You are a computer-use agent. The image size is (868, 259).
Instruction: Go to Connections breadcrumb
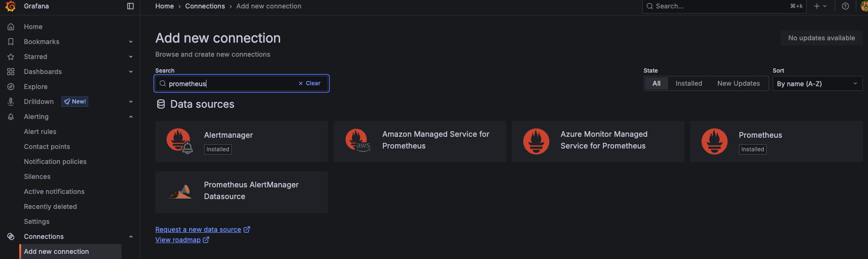(205, 6)
